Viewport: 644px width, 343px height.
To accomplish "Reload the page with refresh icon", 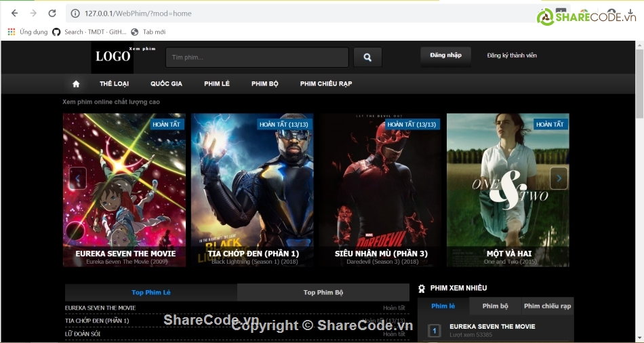I will pos(52,13).
